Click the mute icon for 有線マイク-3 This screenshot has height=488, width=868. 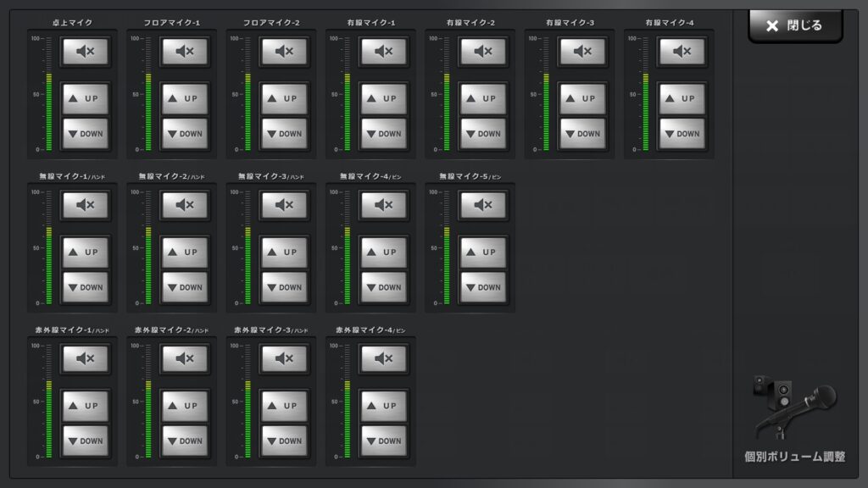[x=582, y=52]
